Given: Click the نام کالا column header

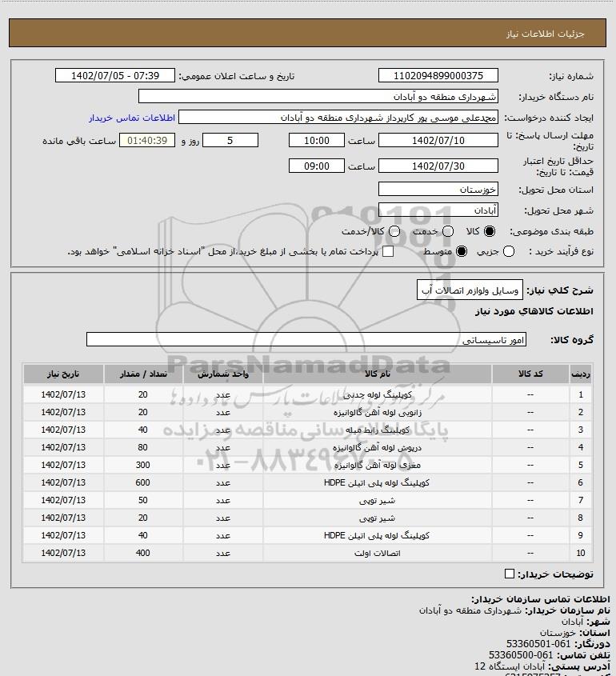Looking at the screenshot, I should 377,374.
